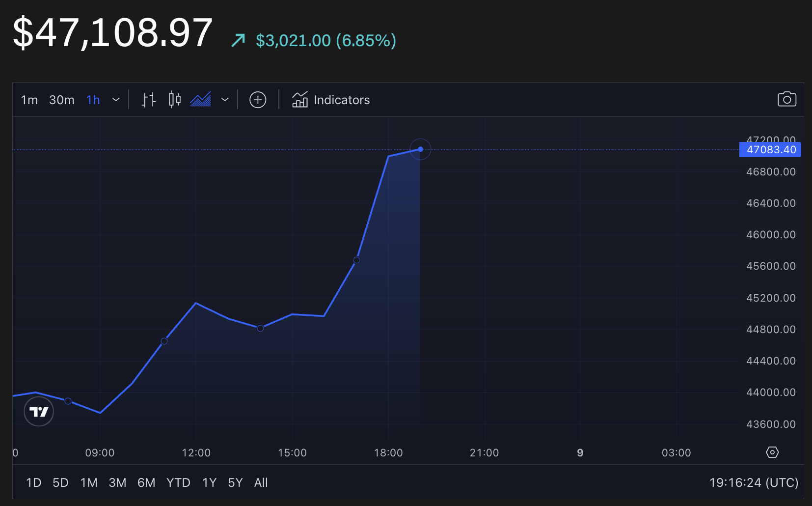
Task: Click the bold 9 date label on the time axis
Action: (580, 452)
